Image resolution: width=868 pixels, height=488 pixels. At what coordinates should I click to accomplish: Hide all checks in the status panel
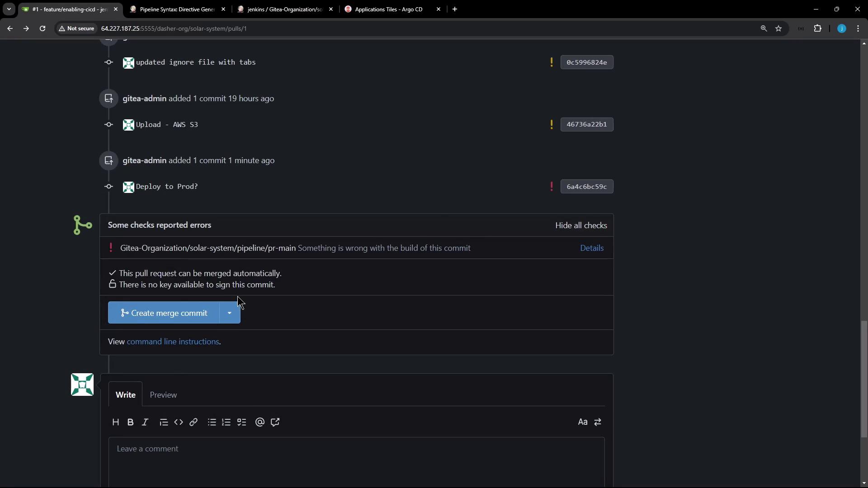click(x=581, y=225)
